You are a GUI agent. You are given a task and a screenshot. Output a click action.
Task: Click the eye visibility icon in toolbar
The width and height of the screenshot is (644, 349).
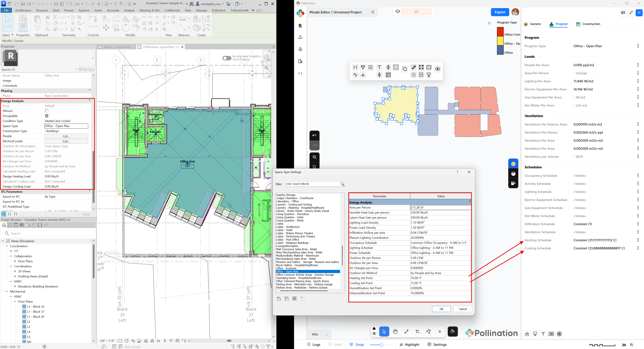438,69
